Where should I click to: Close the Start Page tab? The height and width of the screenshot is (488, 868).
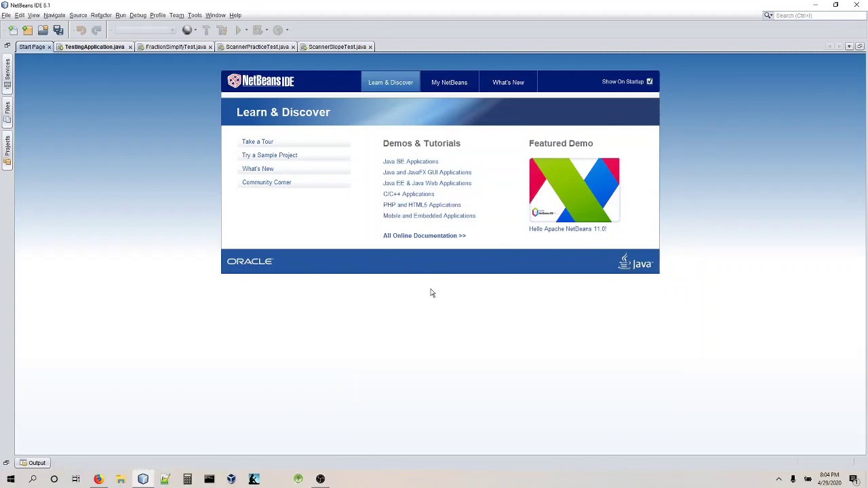(x=49, y=47)
